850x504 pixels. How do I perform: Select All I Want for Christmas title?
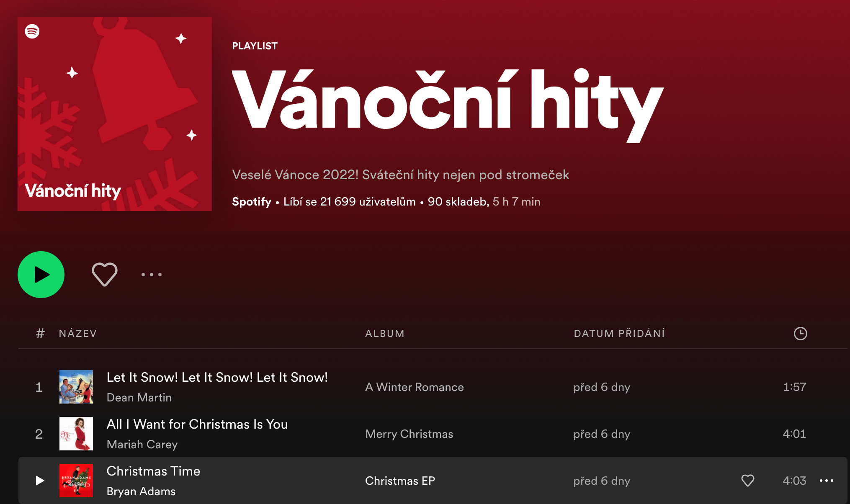(x=197, y=424)
